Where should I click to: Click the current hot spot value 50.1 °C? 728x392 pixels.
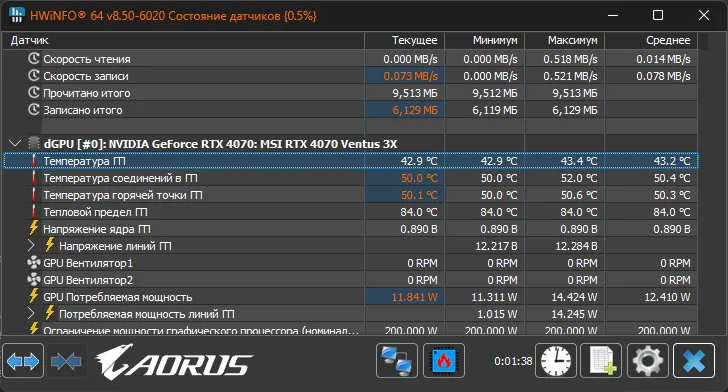click(419, 195)
